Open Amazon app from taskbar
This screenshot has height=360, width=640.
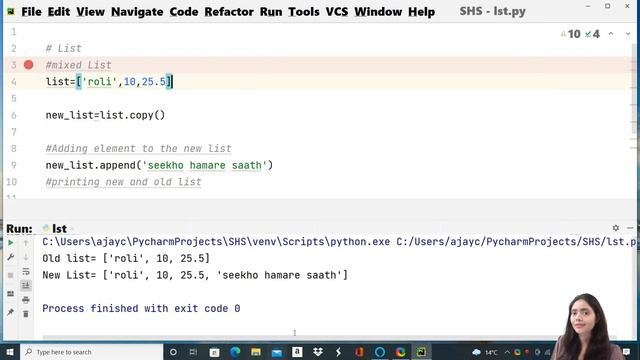(297, 352)
